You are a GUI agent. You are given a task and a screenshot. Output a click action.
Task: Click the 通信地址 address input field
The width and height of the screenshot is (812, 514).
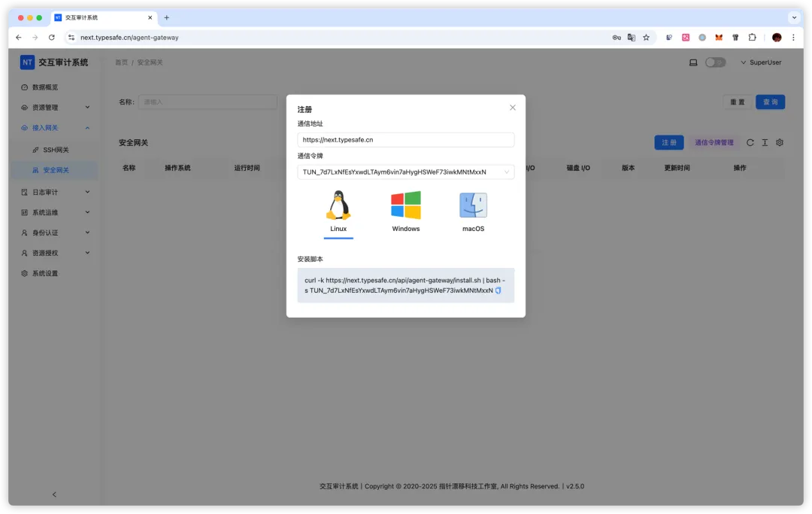coord(405,140)
